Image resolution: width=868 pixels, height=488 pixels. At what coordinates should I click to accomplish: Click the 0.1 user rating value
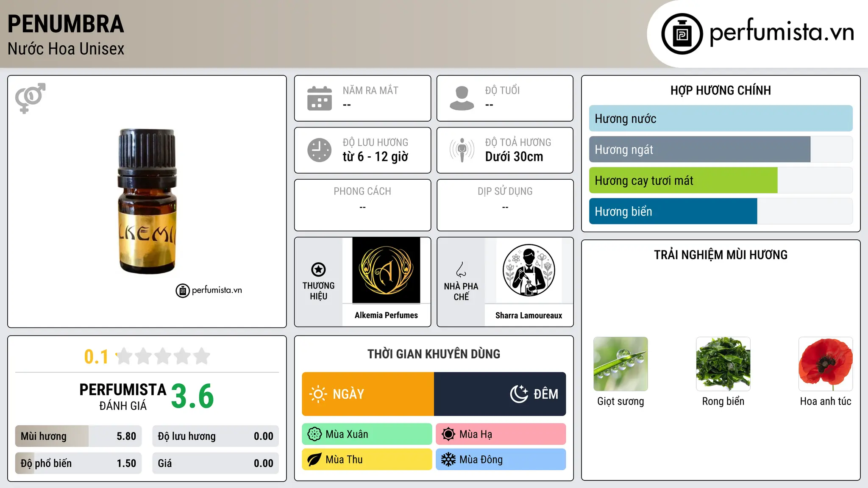pyautogui.click(x=96, y=357)
